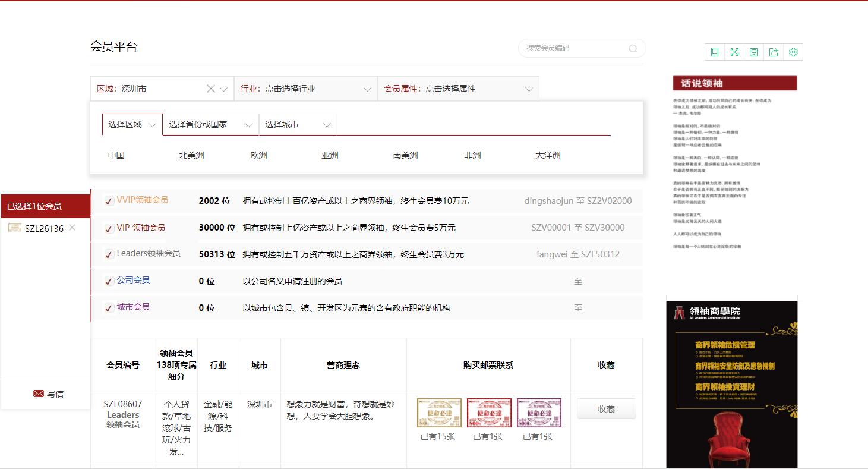Click the range dingshaojun 至 SZ2V02000
868x469 pixels.
(578, 201)
